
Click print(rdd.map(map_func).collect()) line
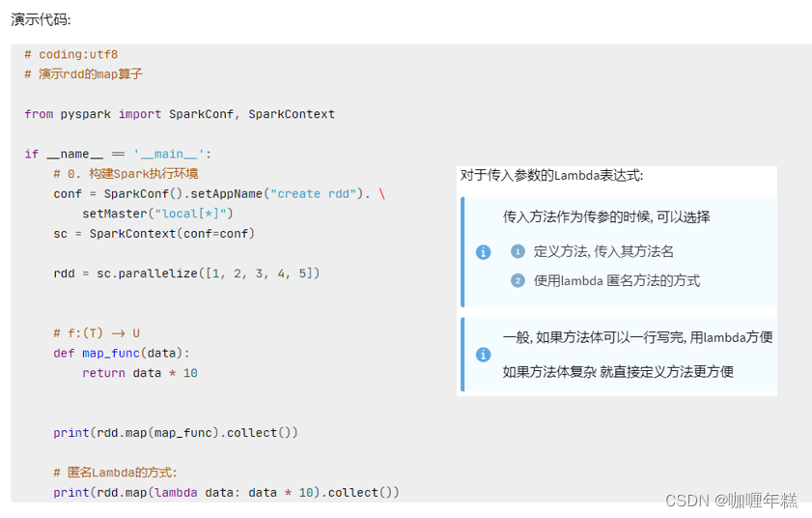point(176,433)
